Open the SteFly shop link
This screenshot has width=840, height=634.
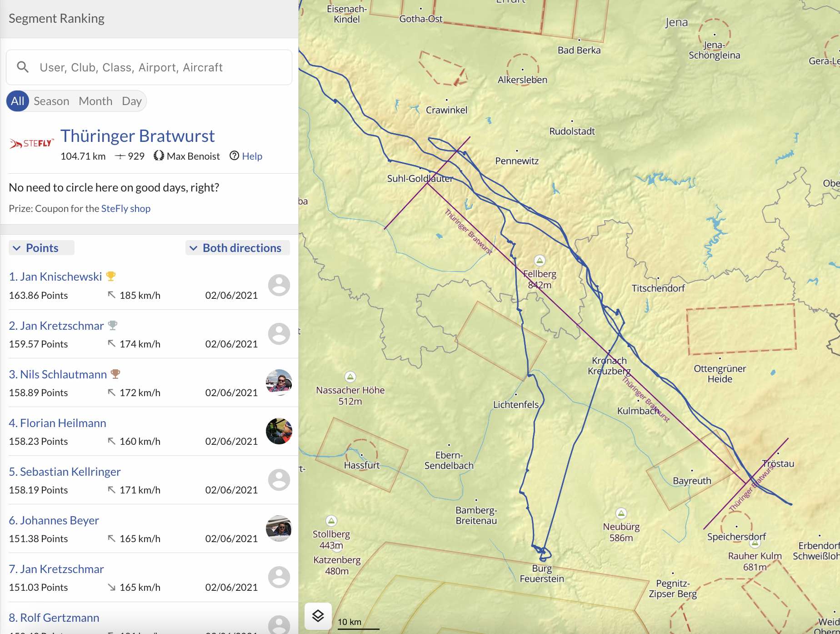pyautogui.click(x=125, y=208)
